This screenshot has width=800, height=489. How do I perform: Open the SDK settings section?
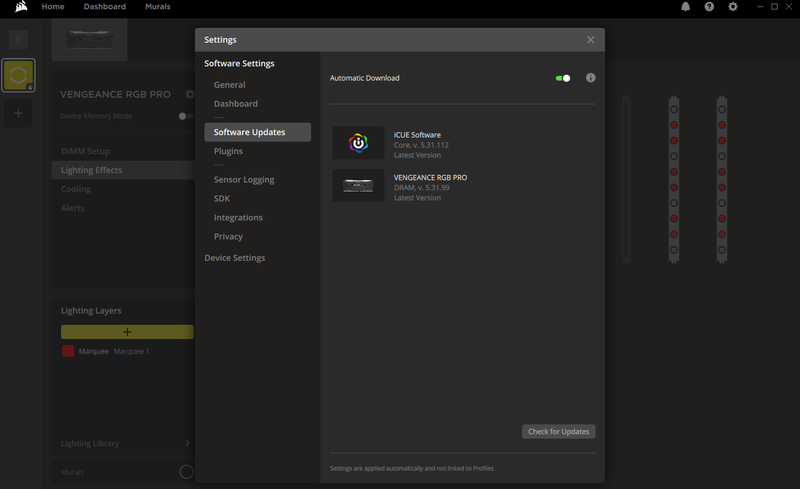click(x=221, y=199)
